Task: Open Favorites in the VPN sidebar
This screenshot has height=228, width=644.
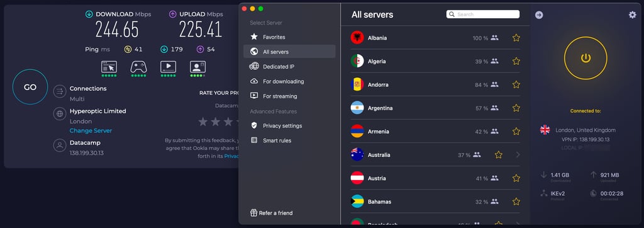Action: 289,37
